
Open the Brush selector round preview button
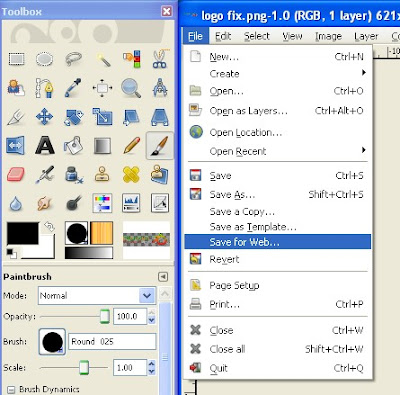[x=52, y=342]
